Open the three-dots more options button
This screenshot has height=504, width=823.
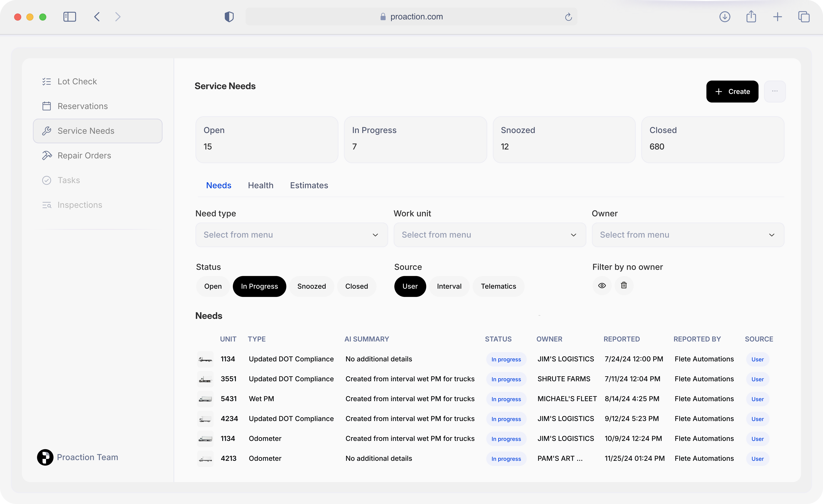[x=775, y=91]
